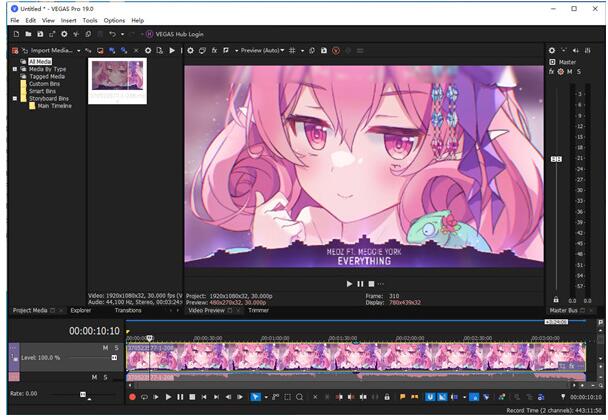Open the Tools menu
This screenshot has height=420, width=608.
90,20
